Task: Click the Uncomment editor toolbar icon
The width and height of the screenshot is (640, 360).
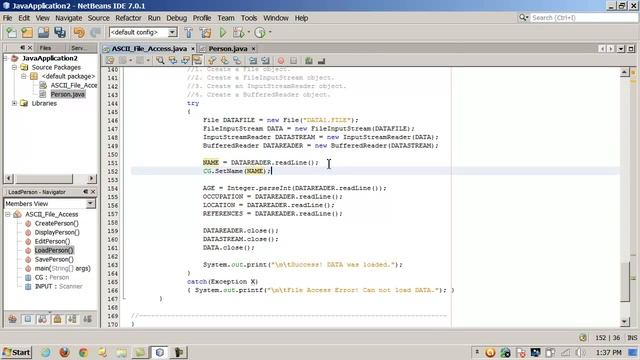Action: (322, 61)
